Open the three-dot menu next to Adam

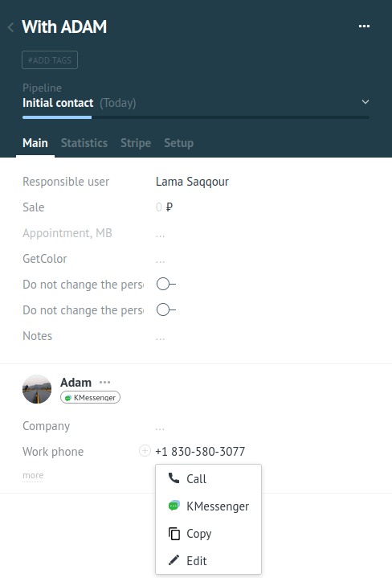(104, 383)
